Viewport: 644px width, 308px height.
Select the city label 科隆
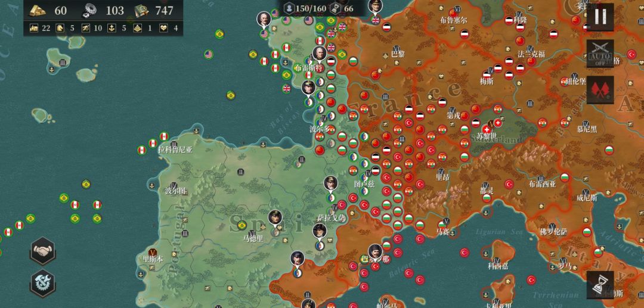520,20
